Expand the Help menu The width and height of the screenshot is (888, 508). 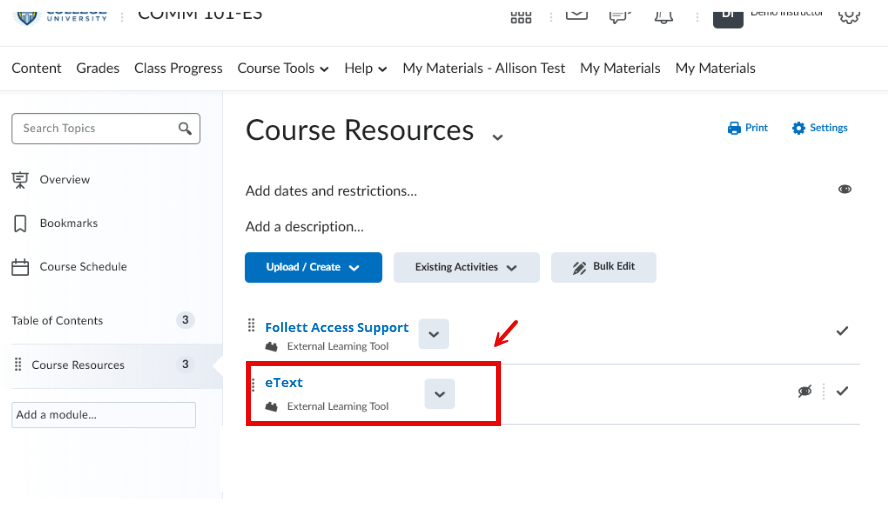click(x=365, y=69)
